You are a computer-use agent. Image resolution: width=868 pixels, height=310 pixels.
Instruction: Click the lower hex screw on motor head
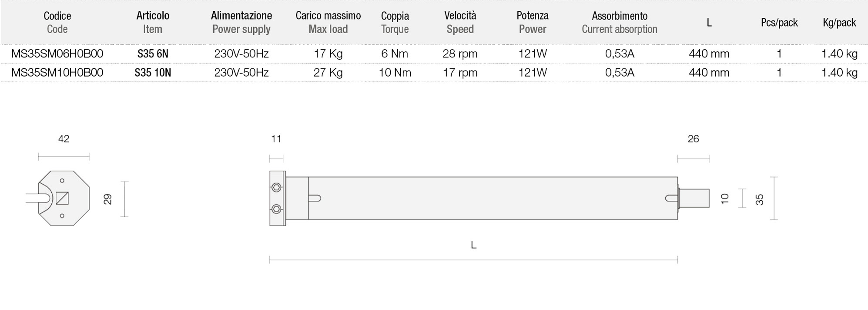(x=276, y=209)
